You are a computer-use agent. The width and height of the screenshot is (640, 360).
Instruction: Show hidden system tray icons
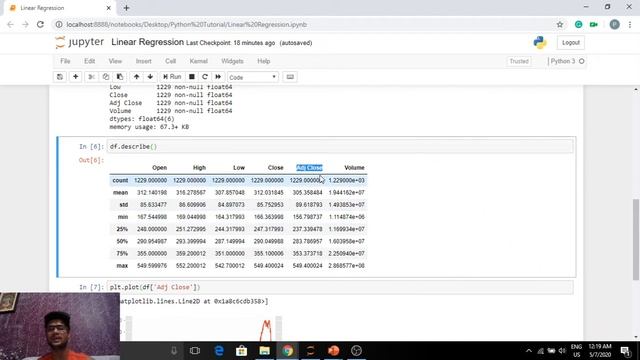click(529, 351)
